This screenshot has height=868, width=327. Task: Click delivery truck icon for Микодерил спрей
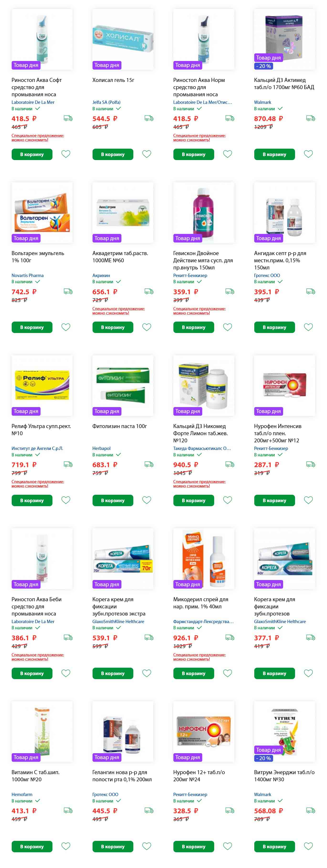pos(230,637)
